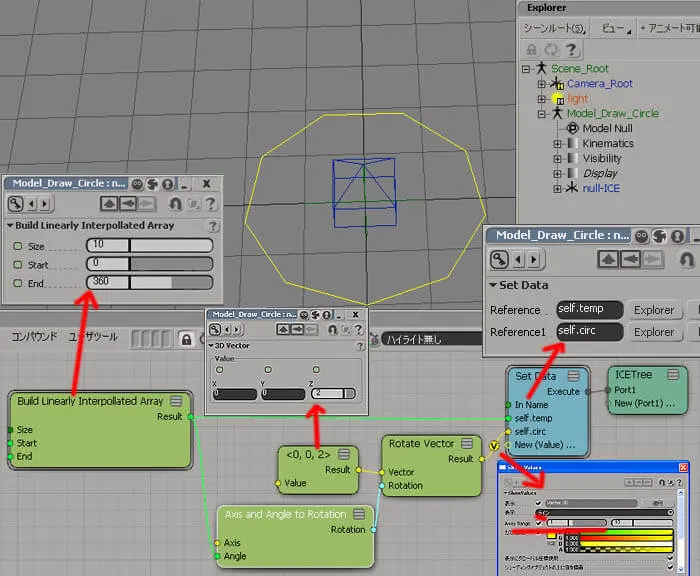Open the help question mark in Explorer
The width and height of the screenshot is (700, 576).
pyautogui.click(x=571, y=50)
